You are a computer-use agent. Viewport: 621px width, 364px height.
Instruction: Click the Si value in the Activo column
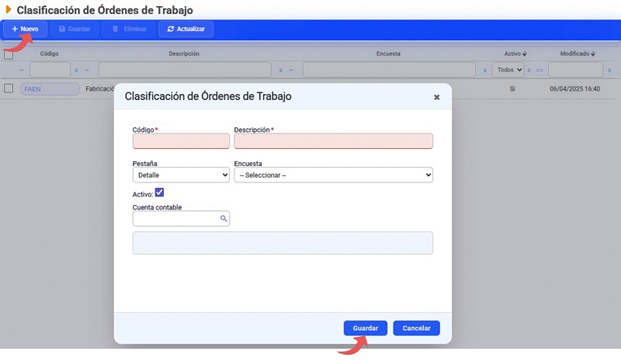point(512,88)
